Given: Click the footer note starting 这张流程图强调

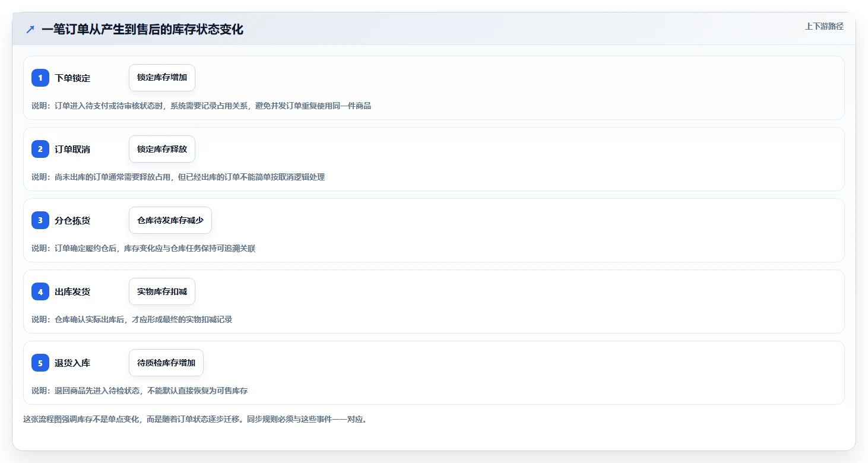Looking at the screenshot, I should tap(195, 419).
